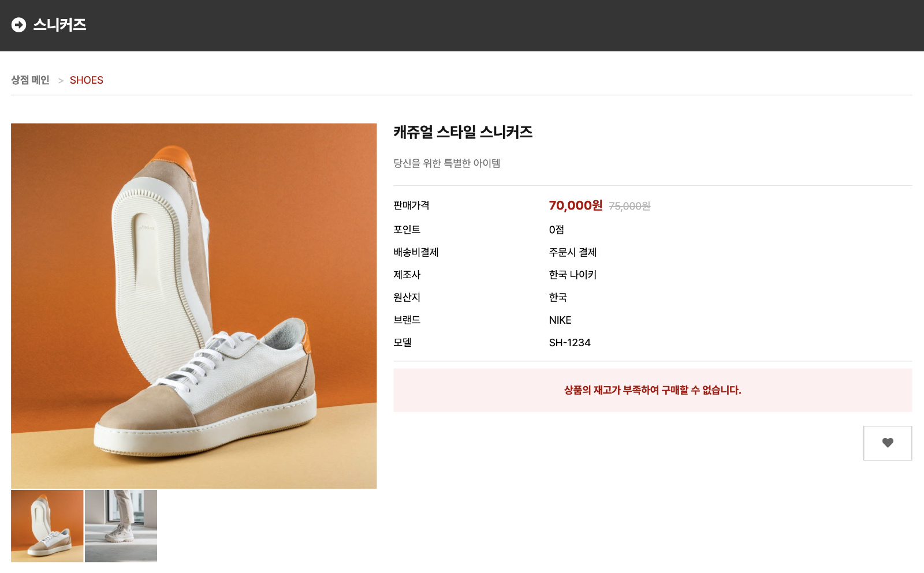
Task: Click the crossed-out original price 75,000원
Action: 629,206
